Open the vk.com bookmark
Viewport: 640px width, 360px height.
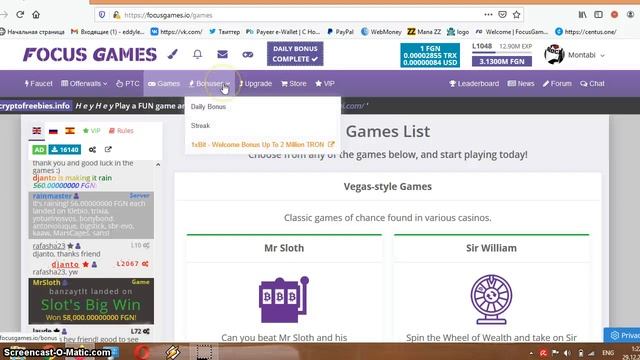pos(176,31)
